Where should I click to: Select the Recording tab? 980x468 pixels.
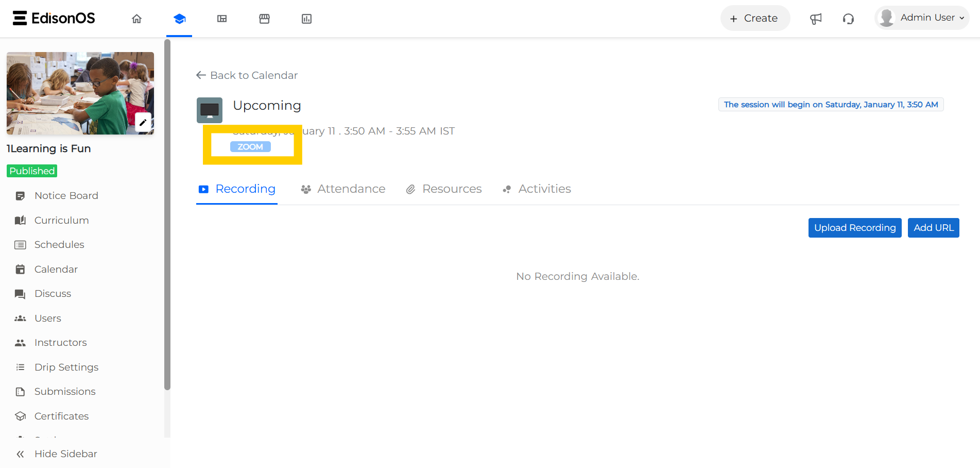(237, 189)
